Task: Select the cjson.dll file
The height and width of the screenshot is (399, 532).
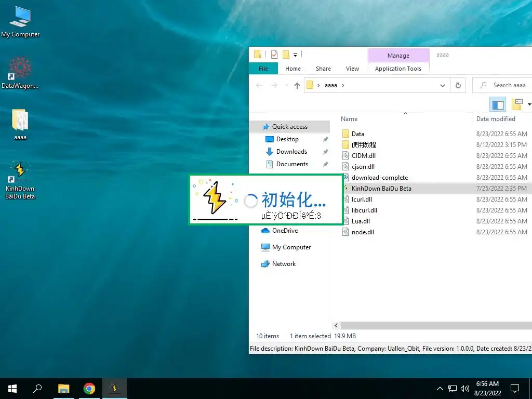Action: (x=363, y=167)
